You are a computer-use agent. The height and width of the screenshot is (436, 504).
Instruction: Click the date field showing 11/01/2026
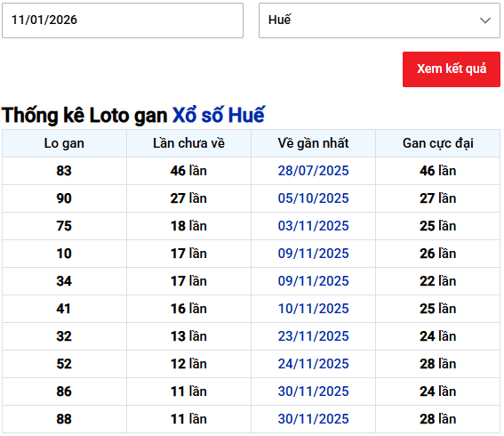coord(123,20)
